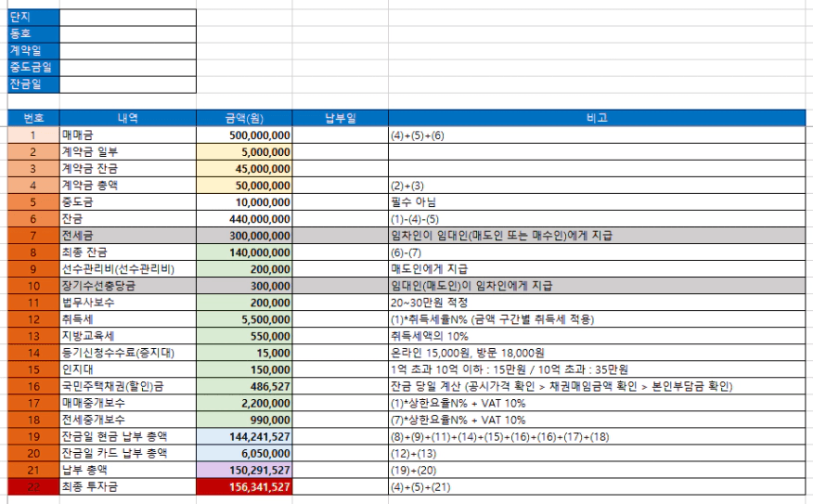Click the red number 22 cell
Image resolution: width=813 pixels, height=504 pixels.
pyautogui.click(x=32, y=486)
